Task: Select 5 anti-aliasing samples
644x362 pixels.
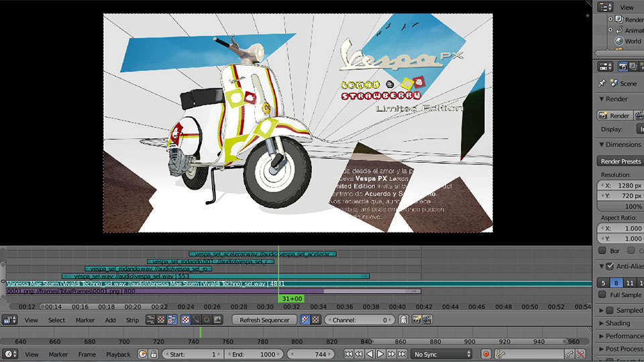Action: coord(603,283)
